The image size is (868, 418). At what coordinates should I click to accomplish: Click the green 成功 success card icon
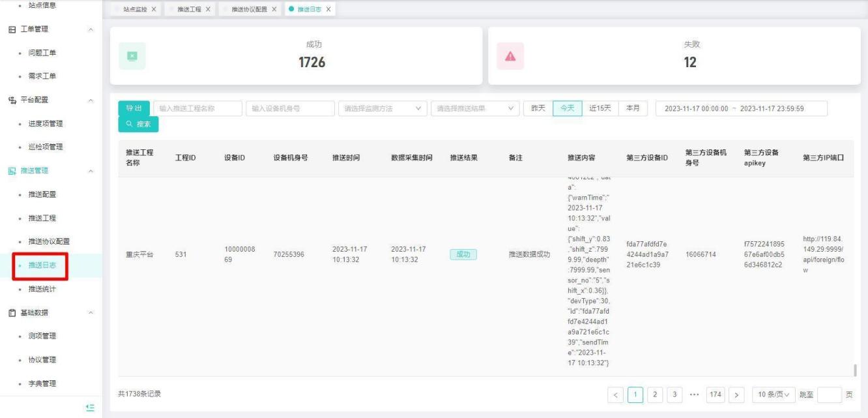pos(132,55)
